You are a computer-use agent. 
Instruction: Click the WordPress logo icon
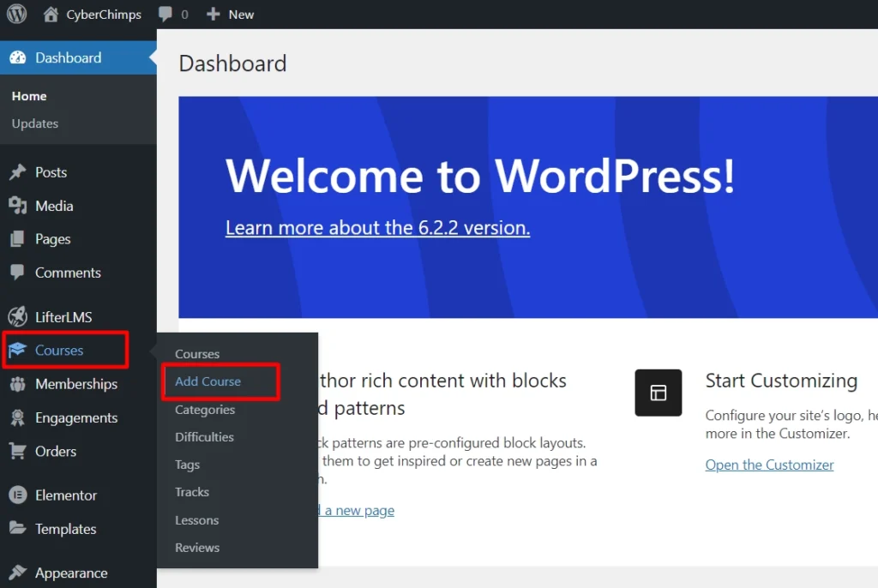click(x=17, y=15)
